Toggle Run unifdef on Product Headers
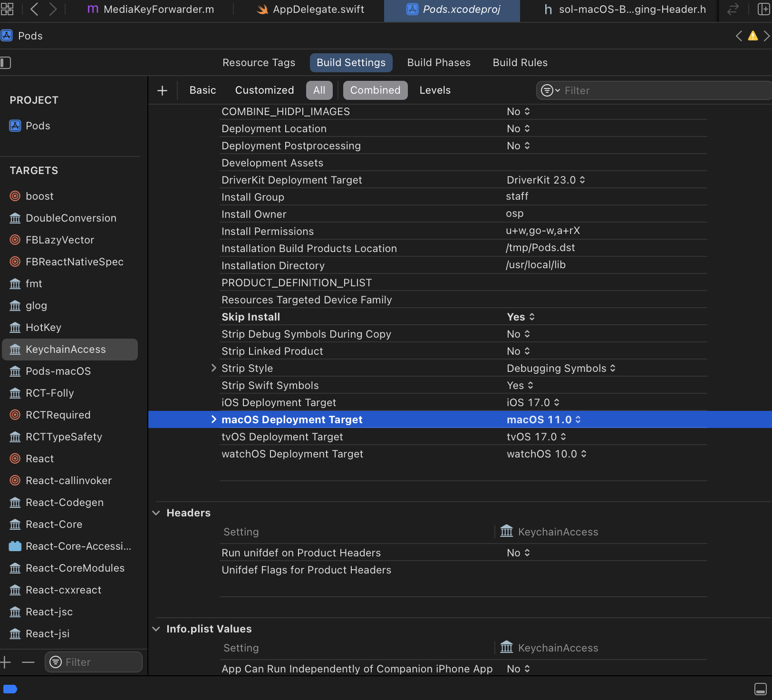The width and height of the screenshot is (772, 700). pos(518,553)
